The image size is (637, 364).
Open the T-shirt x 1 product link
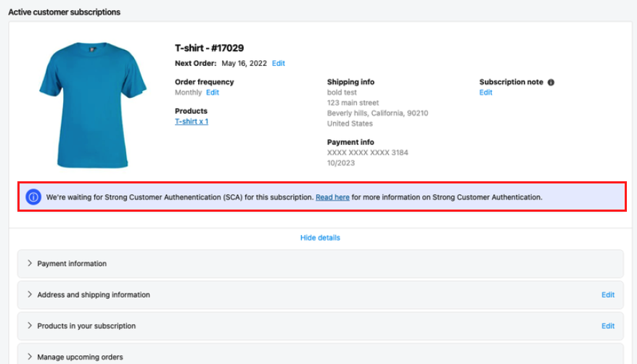click(192, 121)
